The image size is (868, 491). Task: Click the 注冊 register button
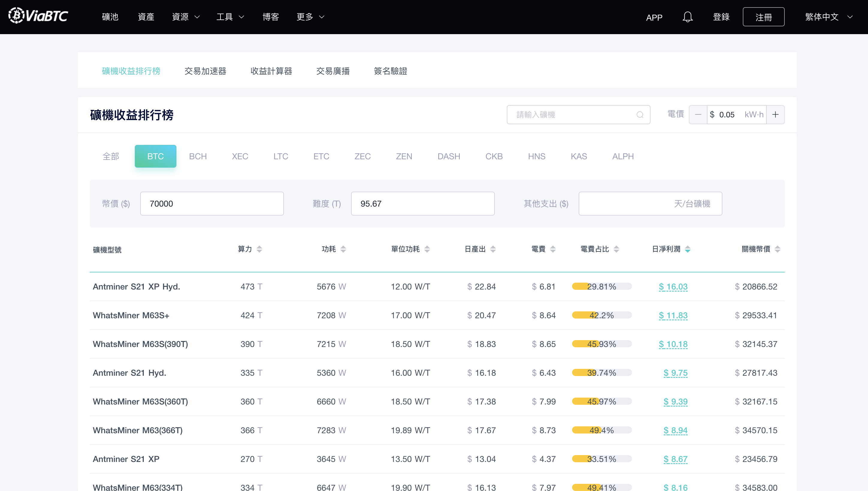[x=763, y=17]
